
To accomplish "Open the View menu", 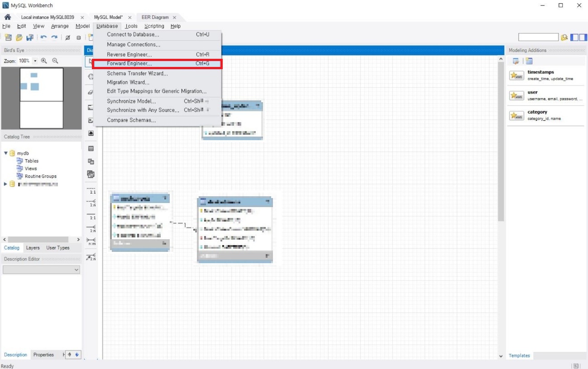I will click(x=38, y=26).
